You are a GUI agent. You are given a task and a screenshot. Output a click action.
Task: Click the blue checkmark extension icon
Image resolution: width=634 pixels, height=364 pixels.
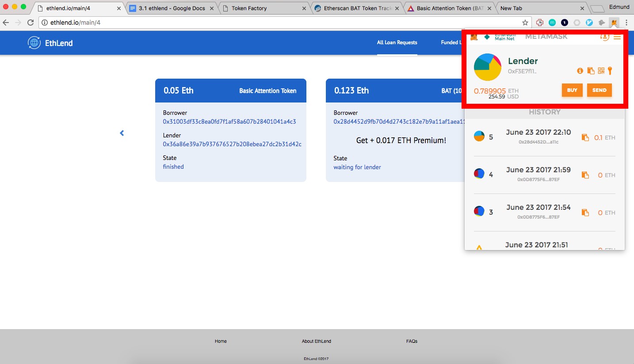pyautogui.click(x=589, y=23)
